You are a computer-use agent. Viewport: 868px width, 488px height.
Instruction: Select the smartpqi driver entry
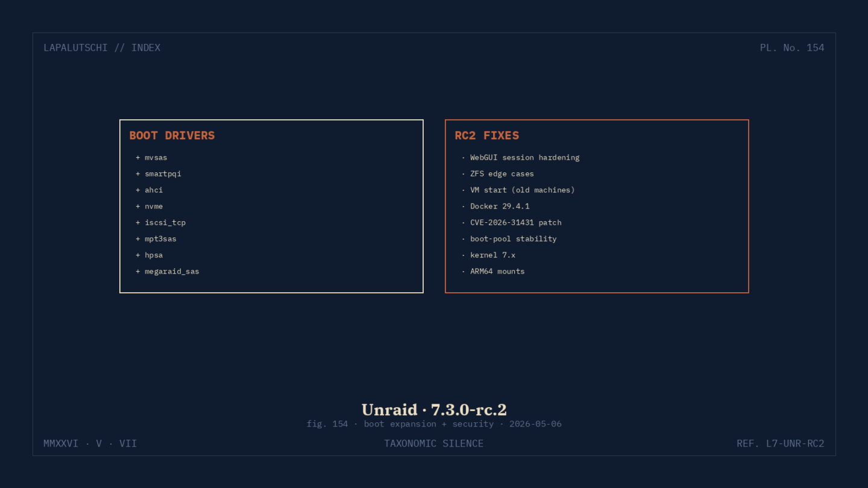(158, 174)
